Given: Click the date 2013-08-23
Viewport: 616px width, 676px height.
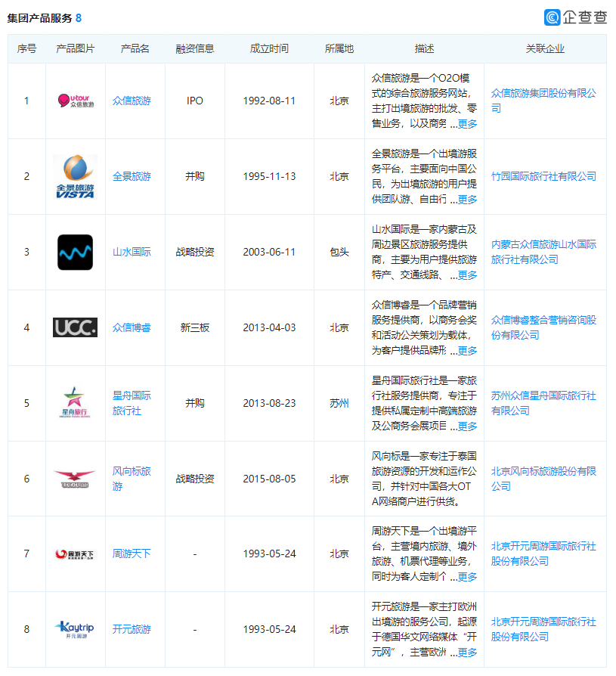Looking at the screenshot, I should pyautogui.click(x=269, y=403).
